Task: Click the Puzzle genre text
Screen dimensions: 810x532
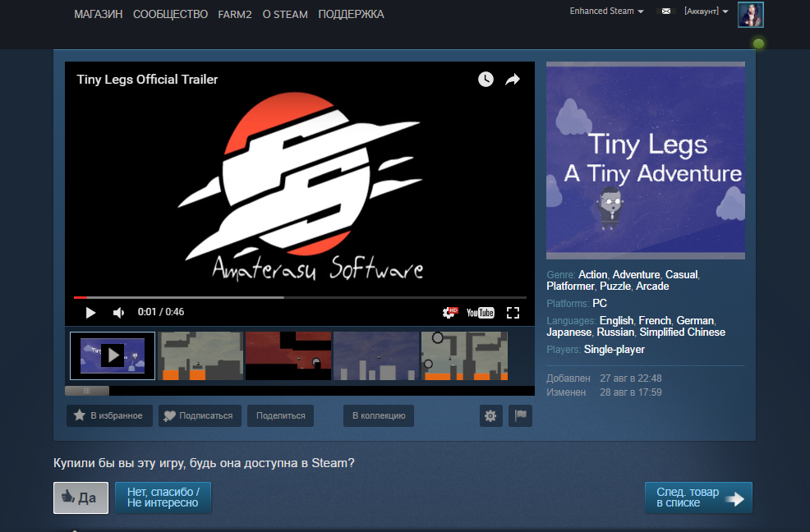Action: (615, 287)
